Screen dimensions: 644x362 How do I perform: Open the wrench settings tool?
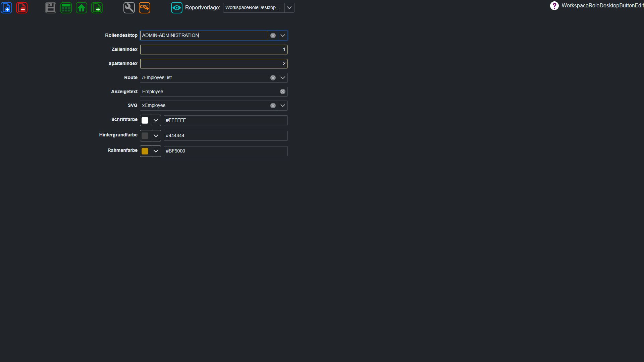click(x=129, y=8)
